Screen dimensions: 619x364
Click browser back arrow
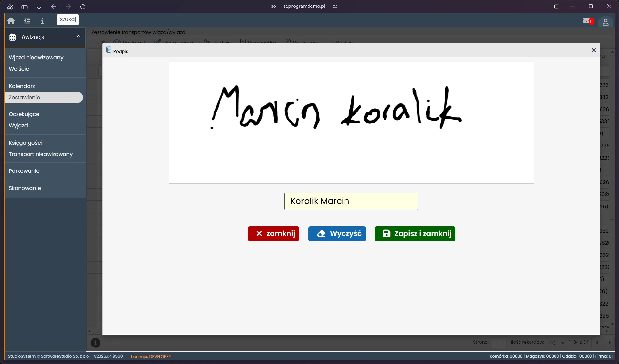pos(53,6)
